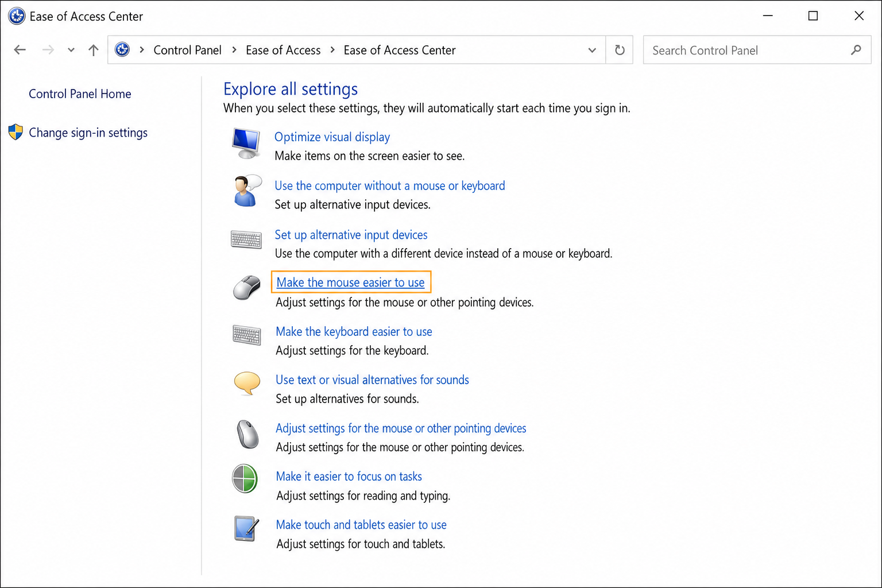This screenshot has width=882, height=588.
Task: Click text 'Set up alternative input devices.'
Action: [x=352, y=204]
